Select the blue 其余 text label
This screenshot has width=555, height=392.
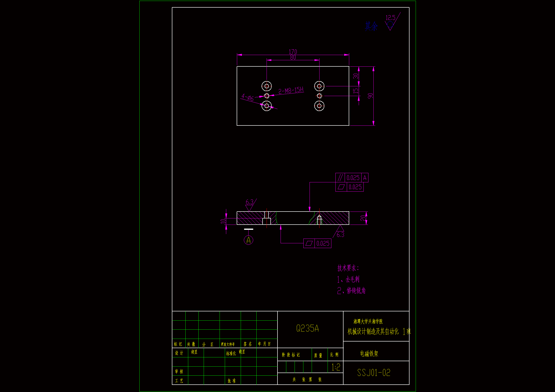tap(371, 26)
